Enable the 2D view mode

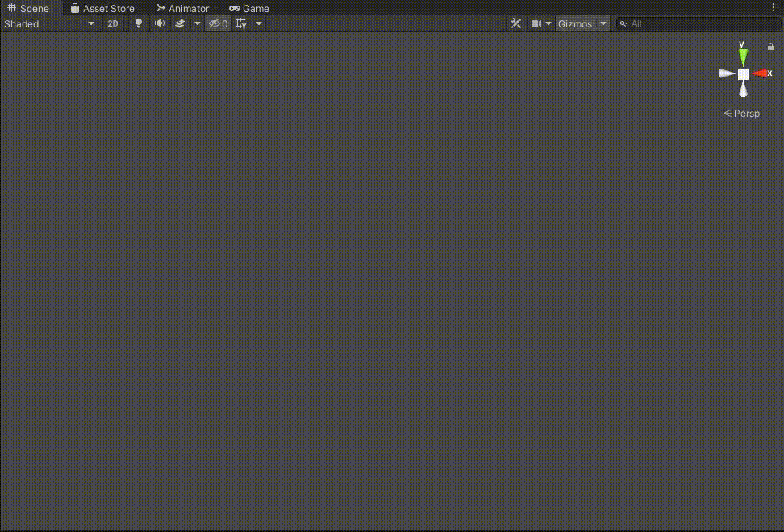(113, 23)
